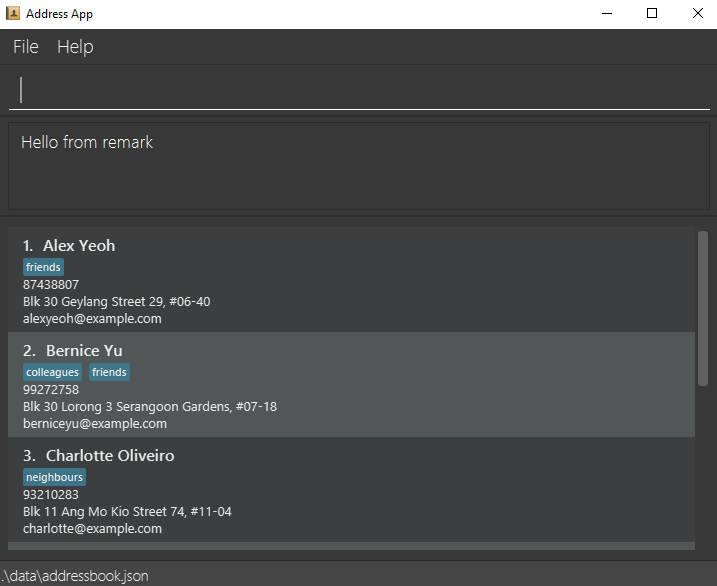Click the 'neighbours' tag on Charlotte Oliveiro
The width and height of the screenshot is (717, 586).
click(54, 477)
